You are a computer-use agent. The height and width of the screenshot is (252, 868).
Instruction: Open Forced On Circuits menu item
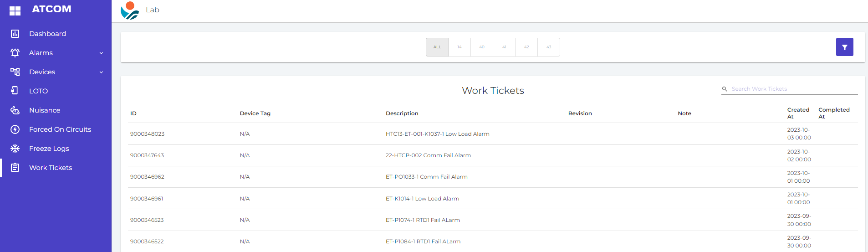[x=60, y=129]
